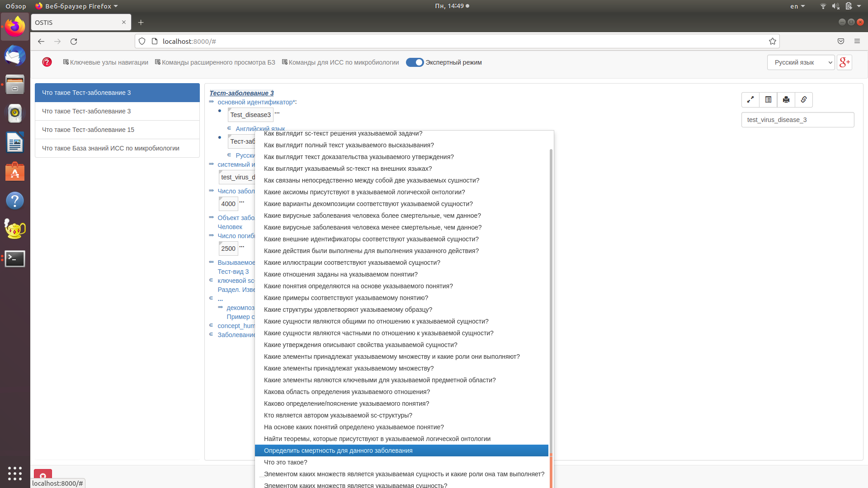868x488 pixels.
Task: Copy content link using the chain icon
Action: pos(803,100)
